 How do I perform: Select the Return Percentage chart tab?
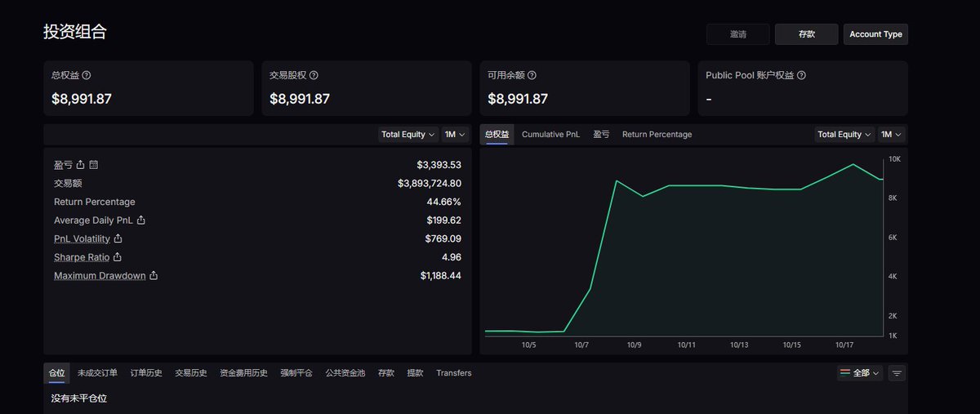click(x=657, y=135)
